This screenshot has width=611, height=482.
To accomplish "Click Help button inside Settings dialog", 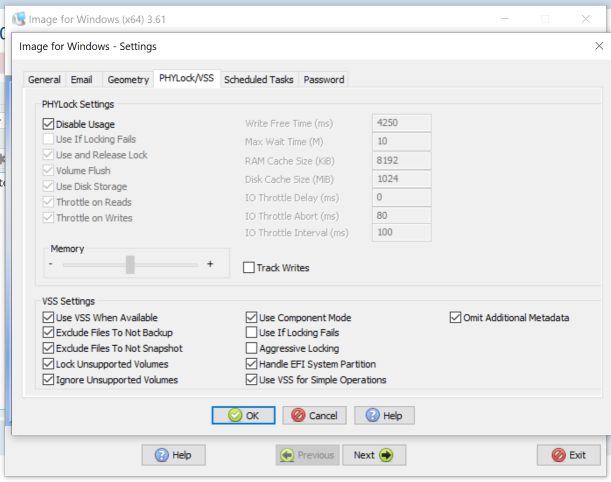I will point(384,415).
